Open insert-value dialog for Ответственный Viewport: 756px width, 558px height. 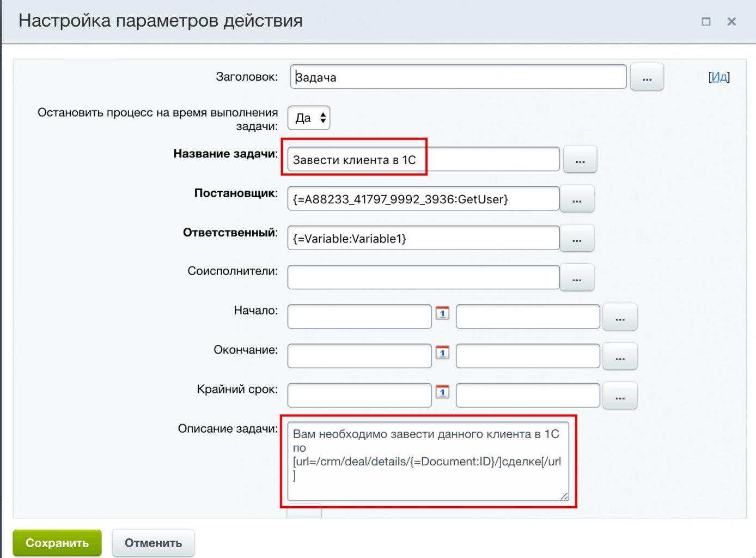[577, 238]
